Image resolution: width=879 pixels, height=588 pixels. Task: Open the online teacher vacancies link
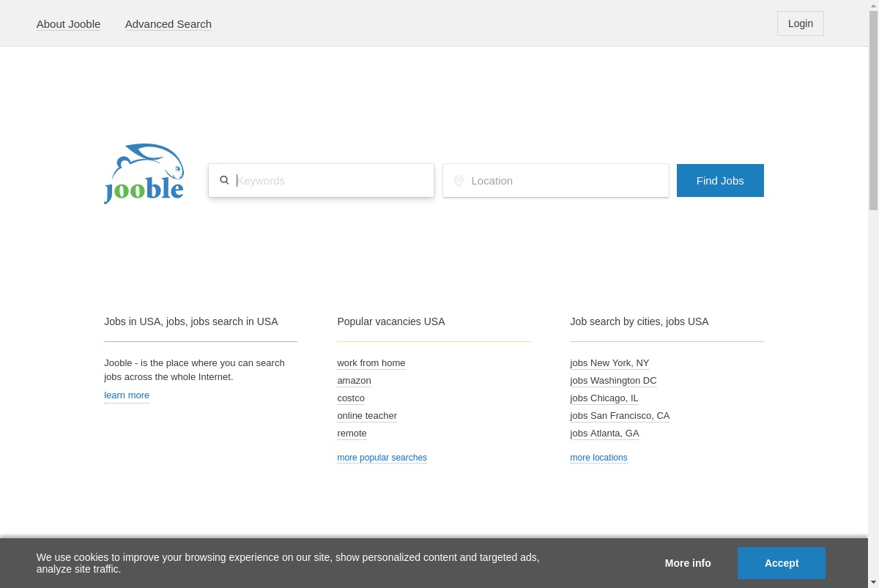click(x=367, y=416)
